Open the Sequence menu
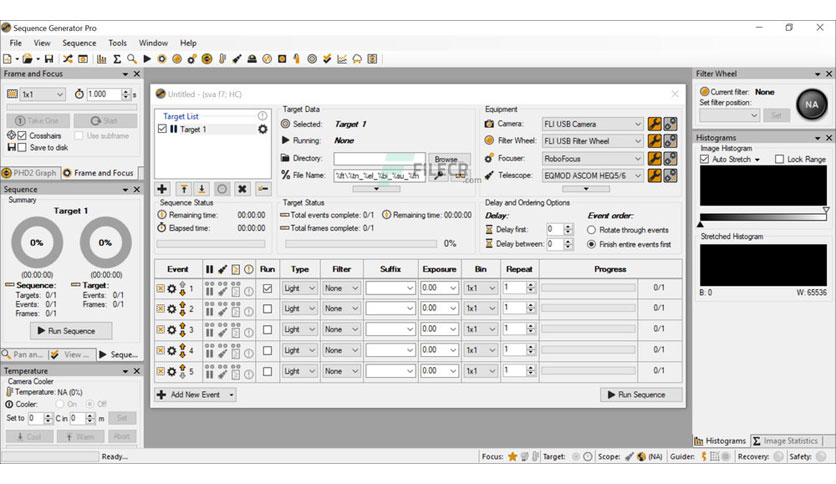 (x=79, y=43)
